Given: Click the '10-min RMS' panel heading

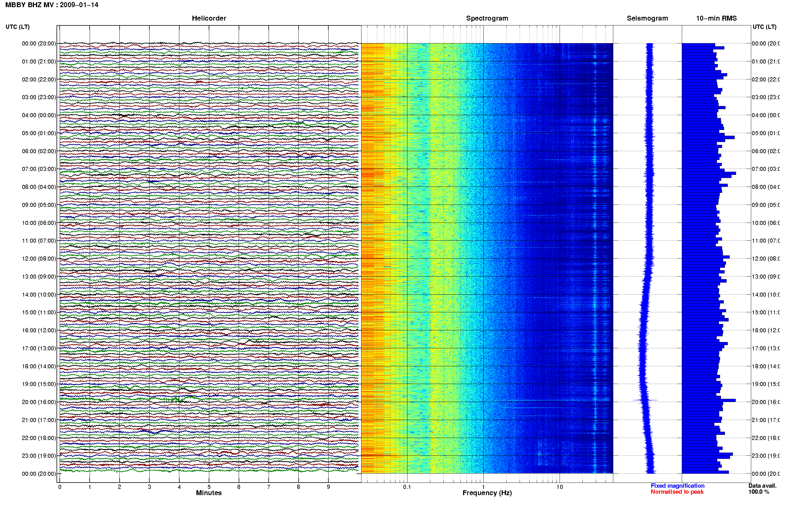Looking at the screenshot, I should 716,18.
